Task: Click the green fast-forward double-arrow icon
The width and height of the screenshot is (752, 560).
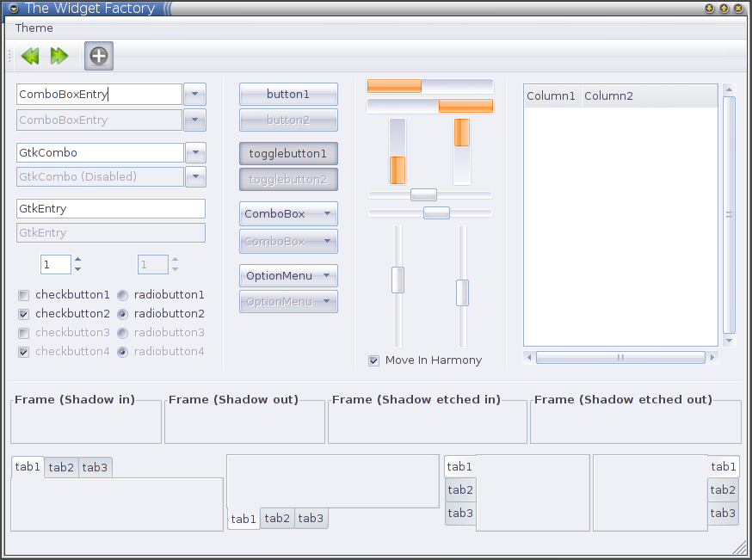Action: [x=59, y=56]
